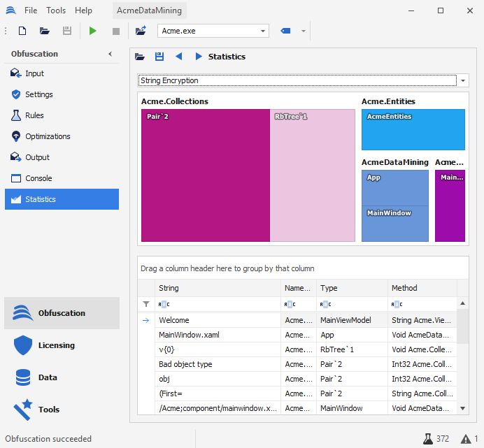484x448 pixels.
Task: Expand the String Encryption dropdown
Action: (x=464, y=81)
